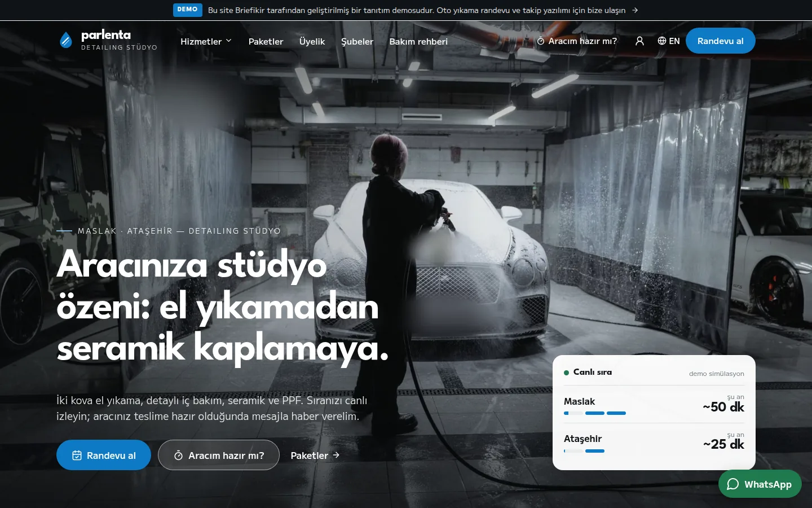Click the calendar icon in hero Randevu al button
The width and height of the screenshot is (812, 508).
click(x=77, y=456)
